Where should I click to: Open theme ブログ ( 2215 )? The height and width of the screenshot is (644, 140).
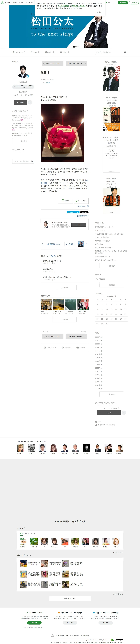tap(101, 279)
